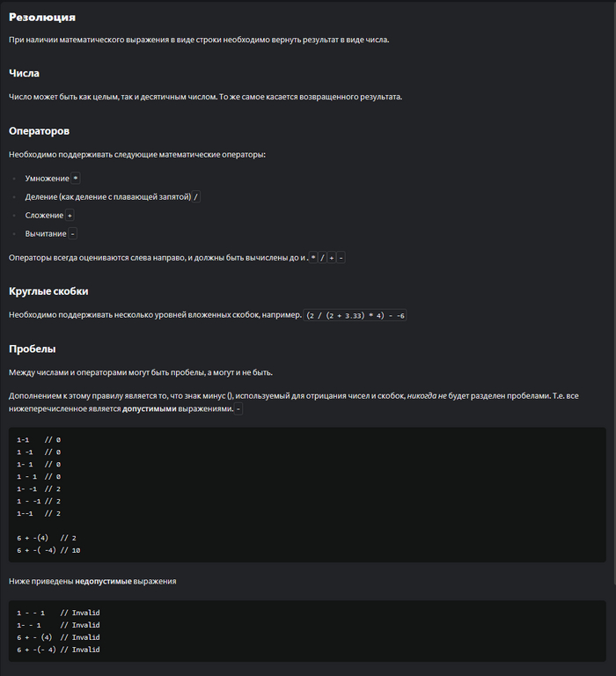The width and height of the screenshot is (616, 676).
Task: Click the code line "6 + -(4) // 2"
Action: [x=47, y=538]
